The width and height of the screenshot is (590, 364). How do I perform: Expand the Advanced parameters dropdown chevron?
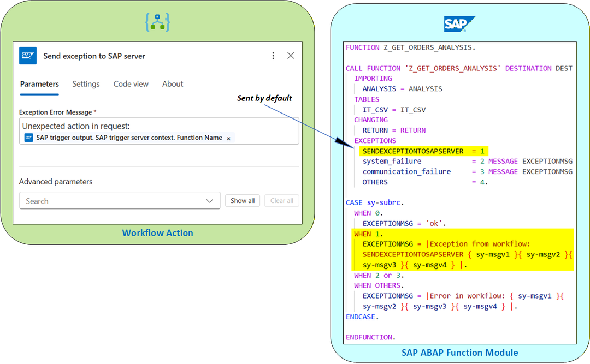pyautogui.click(x=210, y=201)
